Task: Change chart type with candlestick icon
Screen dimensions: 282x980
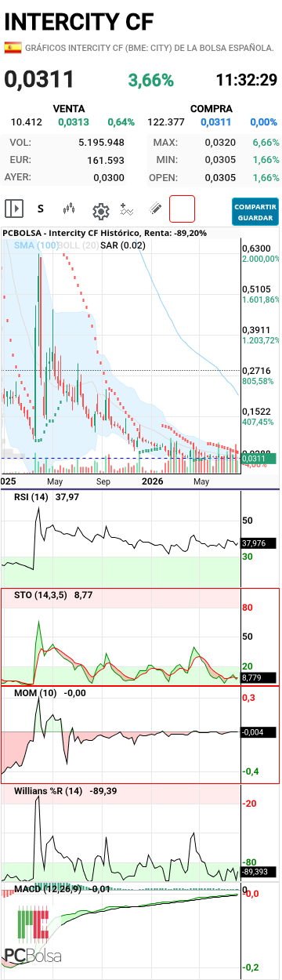Action: 70,209
